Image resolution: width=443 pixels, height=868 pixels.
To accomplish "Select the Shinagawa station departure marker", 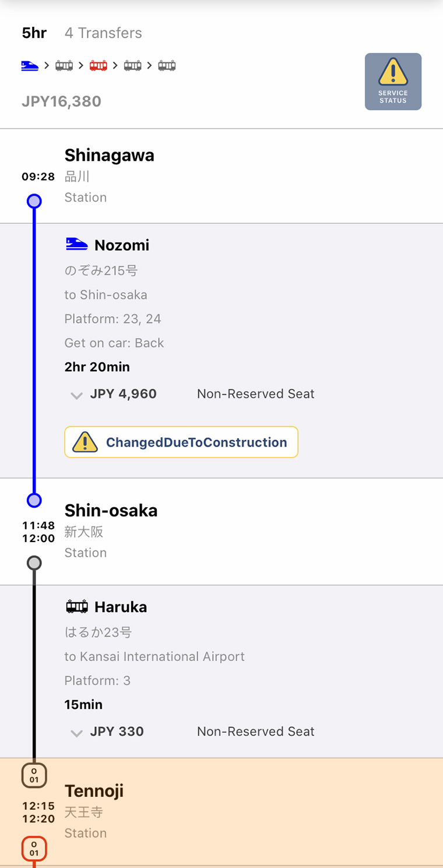I will [x=34, y=202].
